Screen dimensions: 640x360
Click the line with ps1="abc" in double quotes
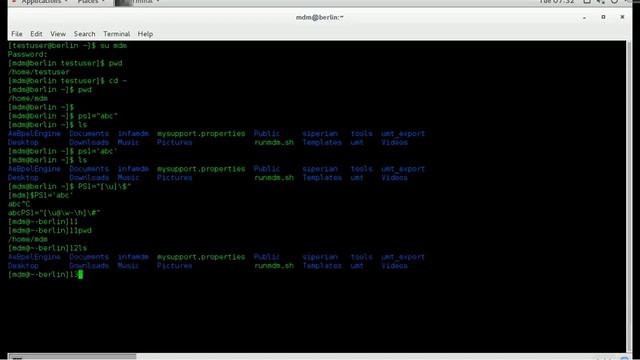pos(63,116)
